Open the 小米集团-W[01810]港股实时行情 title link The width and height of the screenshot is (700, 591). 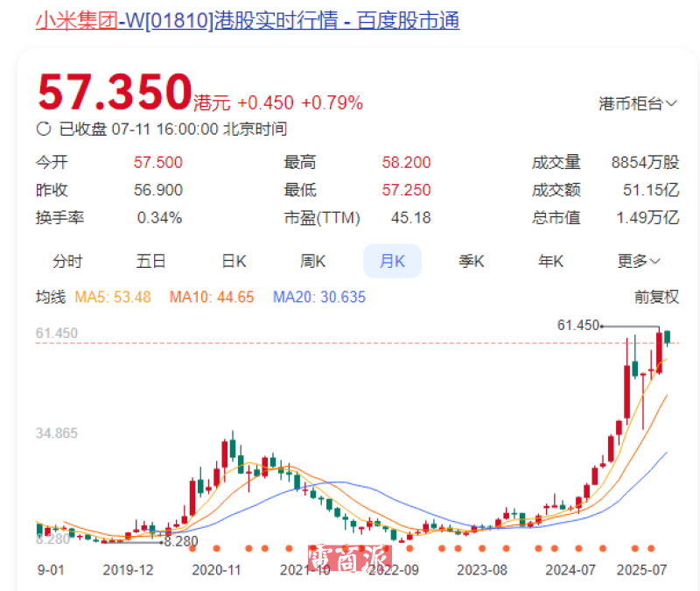click(x=248, y=20)
